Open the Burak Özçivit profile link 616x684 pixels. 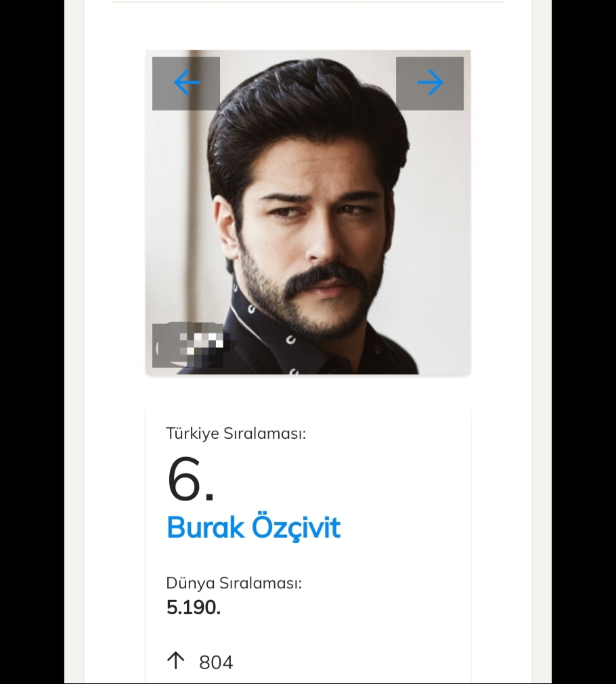(x=253, y=528)
